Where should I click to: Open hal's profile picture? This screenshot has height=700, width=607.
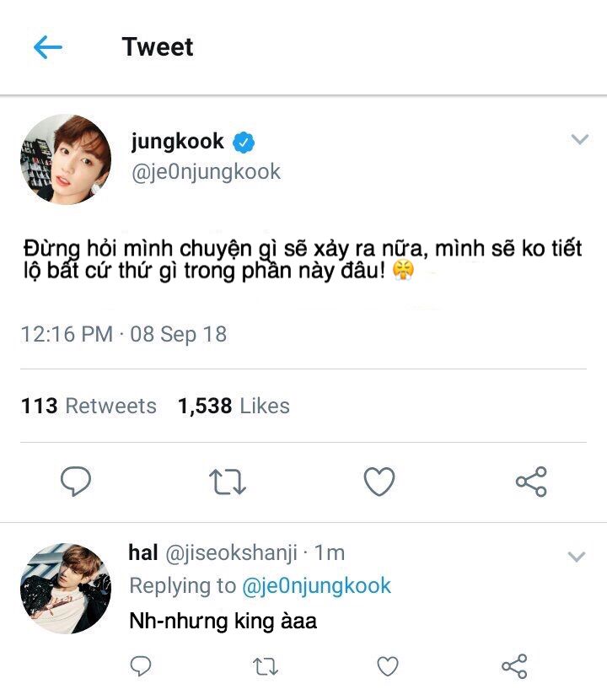(x=66, y=589)
